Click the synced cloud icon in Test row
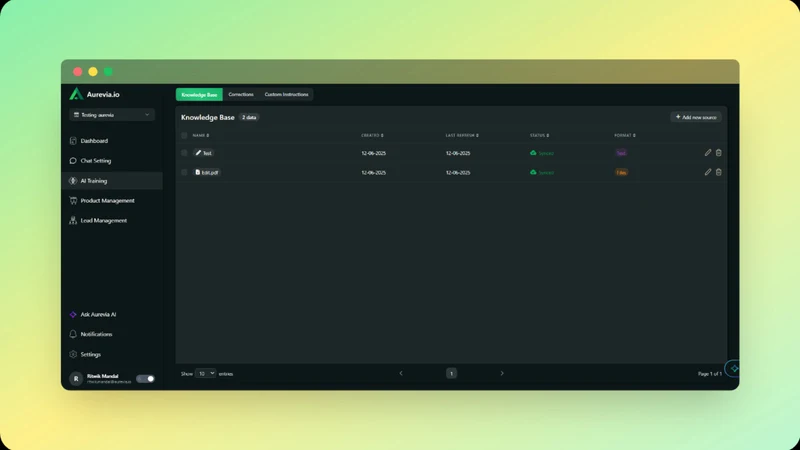 coord(533,153)
